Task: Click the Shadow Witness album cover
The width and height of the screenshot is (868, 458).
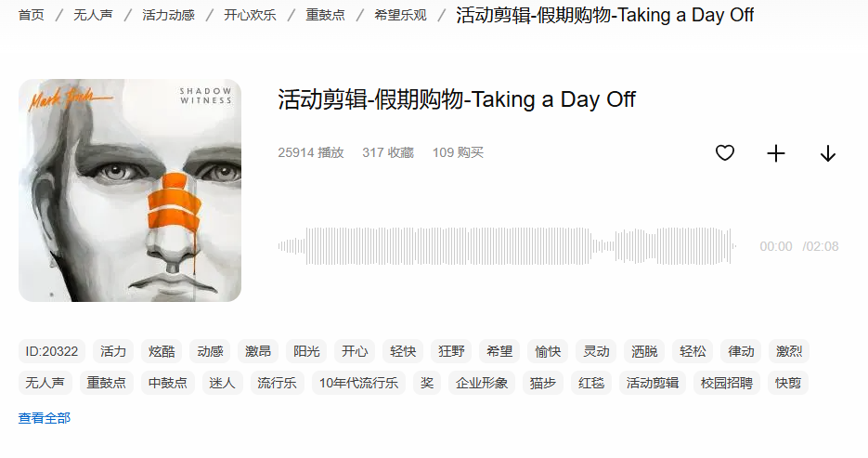Action: tap(130, 190)
